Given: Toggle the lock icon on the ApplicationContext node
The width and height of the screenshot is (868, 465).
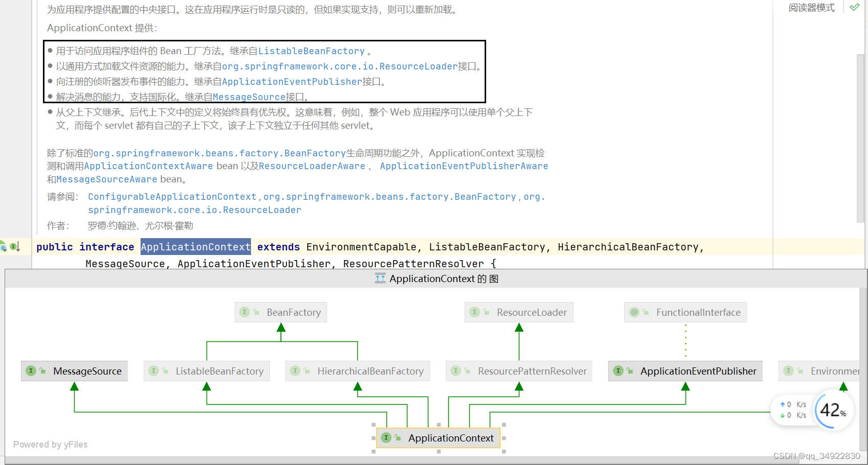Looking at the screenshot, I should 398,437.
